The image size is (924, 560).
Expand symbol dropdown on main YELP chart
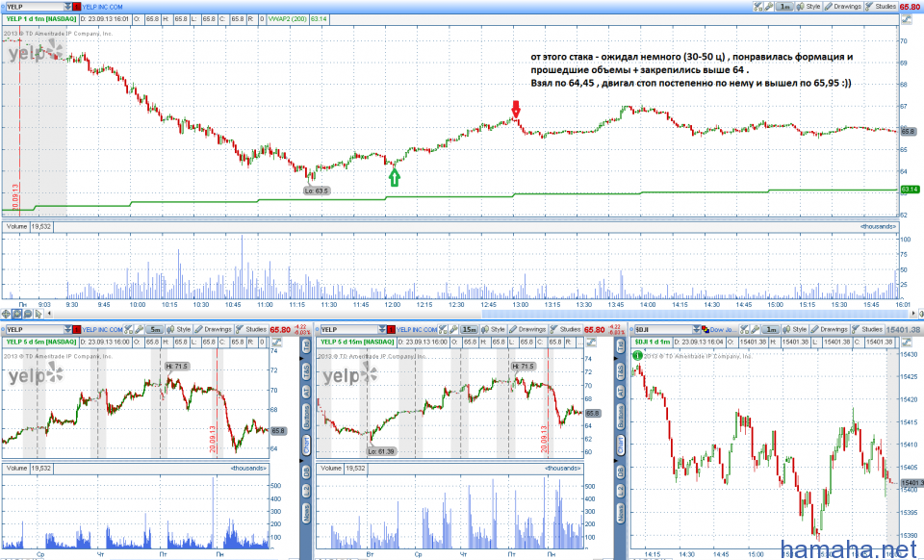pos(67,7)
